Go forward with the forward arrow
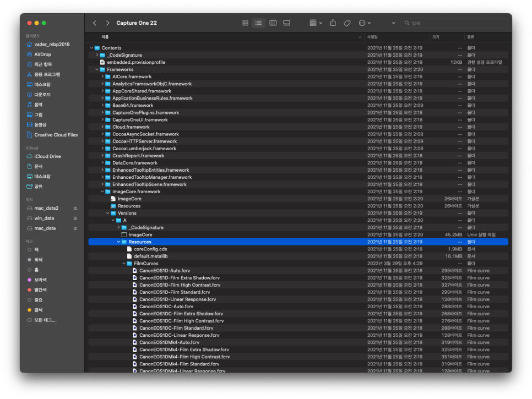Screen dimensions: 532x399 [x=107, y=23]
